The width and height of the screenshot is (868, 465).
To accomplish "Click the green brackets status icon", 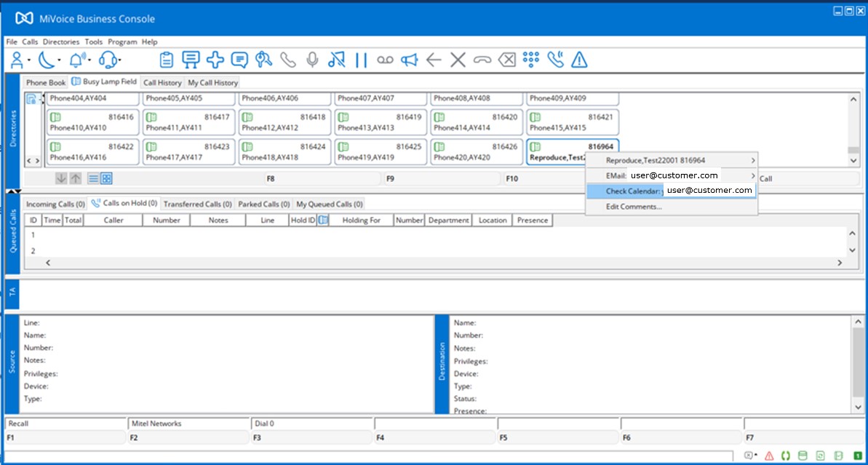I will [786, 456].
